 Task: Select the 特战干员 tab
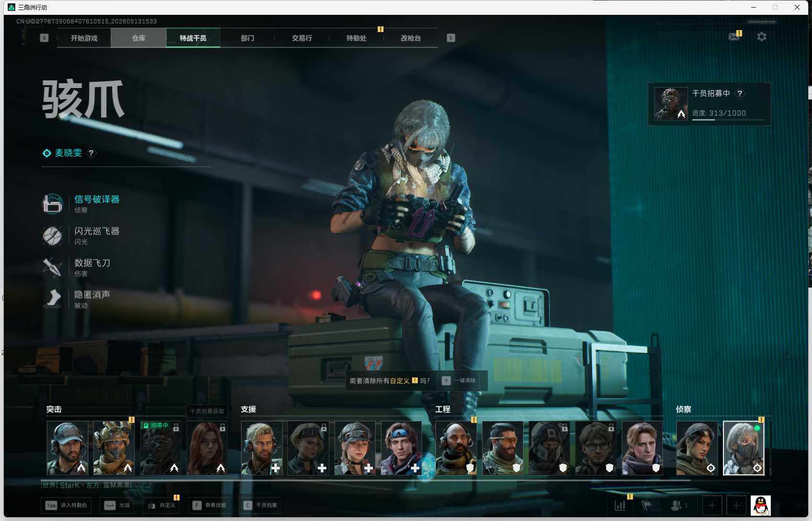(x=193, y=38)
